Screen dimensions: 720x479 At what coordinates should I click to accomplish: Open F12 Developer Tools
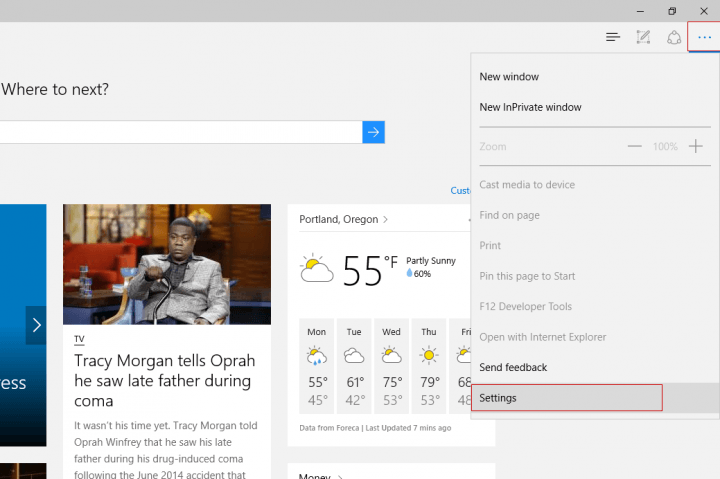tap(525, 307)
